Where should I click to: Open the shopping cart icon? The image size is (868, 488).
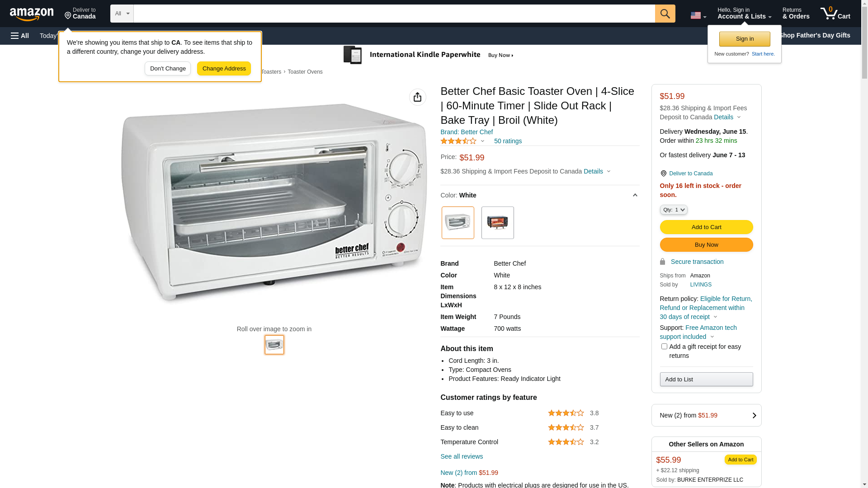coord(835,14)
